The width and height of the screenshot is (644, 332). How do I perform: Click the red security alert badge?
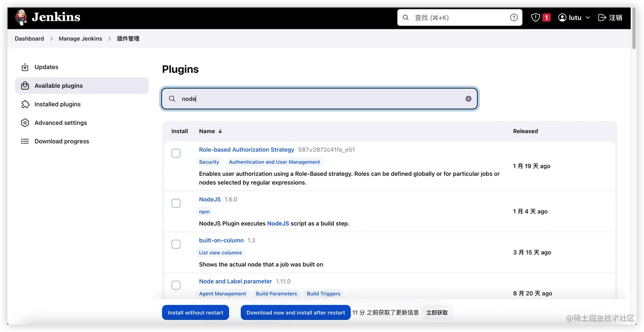pos(546,17)
